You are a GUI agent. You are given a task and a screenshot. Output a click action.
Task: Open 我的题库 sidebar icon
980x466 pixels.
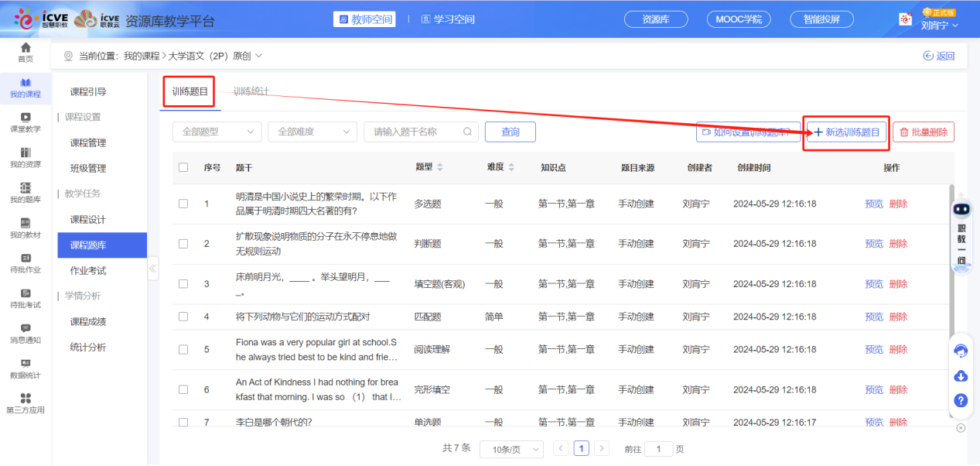click(x=26, y=192)
